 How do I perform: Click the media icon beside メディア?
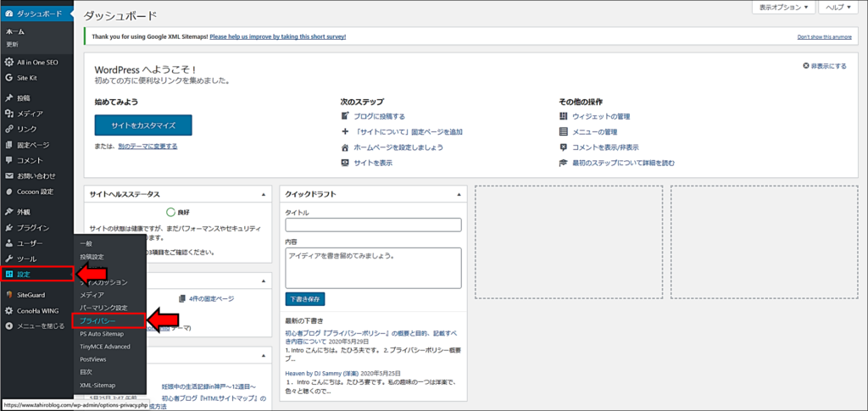8,114
